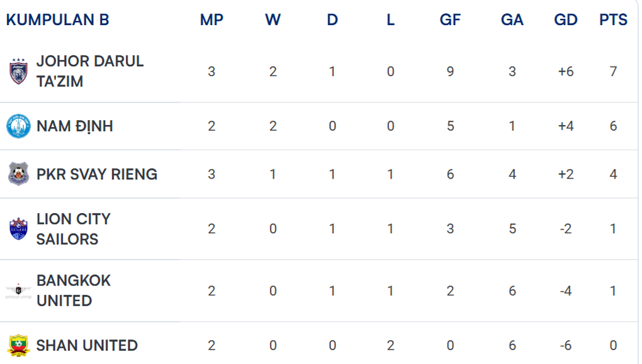This screenshot has width=642, height=364.
Task: Click the MP column header
Action: tap(211, 19)
